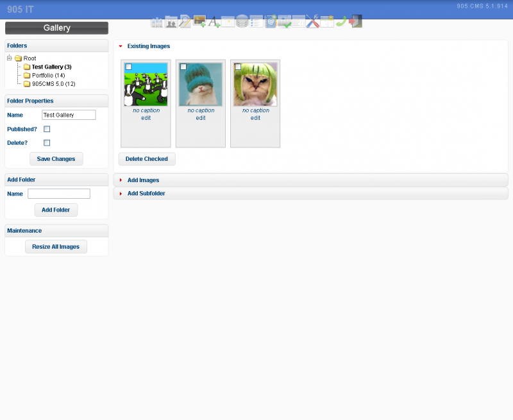Expand the Add Images section
Viewport: 513px width, 420px height.
121,180
